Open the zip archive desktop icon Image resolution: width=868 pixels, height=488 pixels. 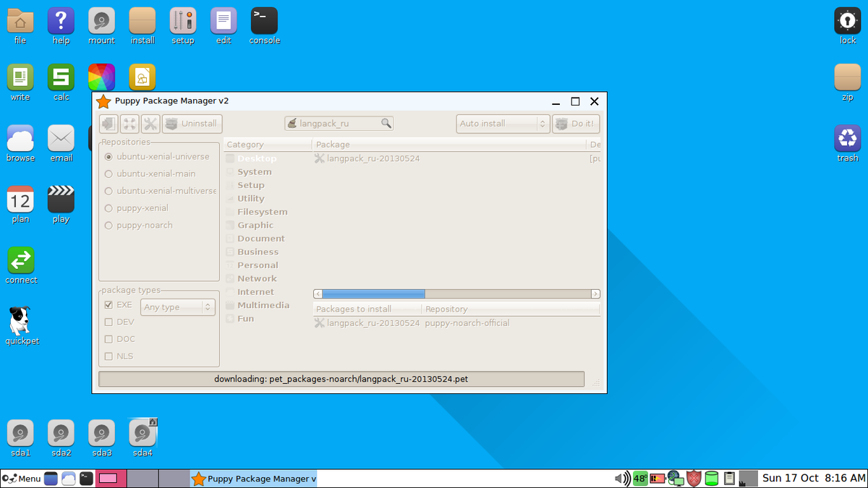tap(848, 82)
